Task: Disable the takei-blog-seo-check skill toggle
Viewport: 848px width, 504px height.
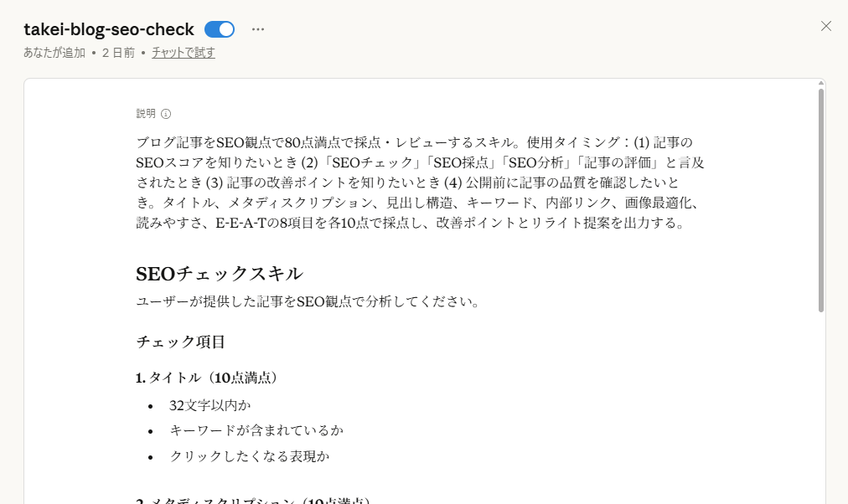Action: (x=220, y=29)
